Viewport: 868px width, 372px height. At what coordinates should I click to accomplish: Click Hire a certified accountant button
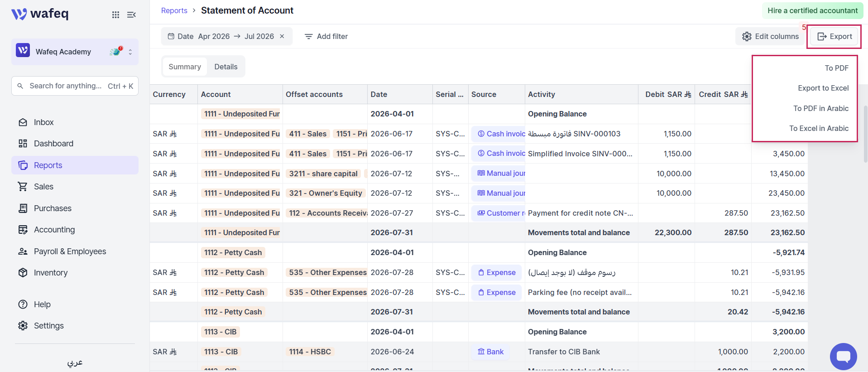click(x=813, y=10)
